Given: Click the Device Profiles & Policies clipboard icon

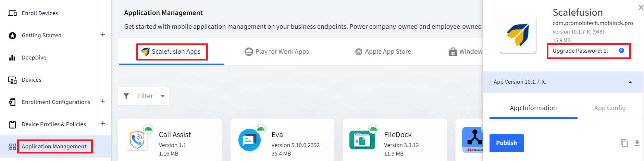Looking at the screenshot, I should point(12,124).
